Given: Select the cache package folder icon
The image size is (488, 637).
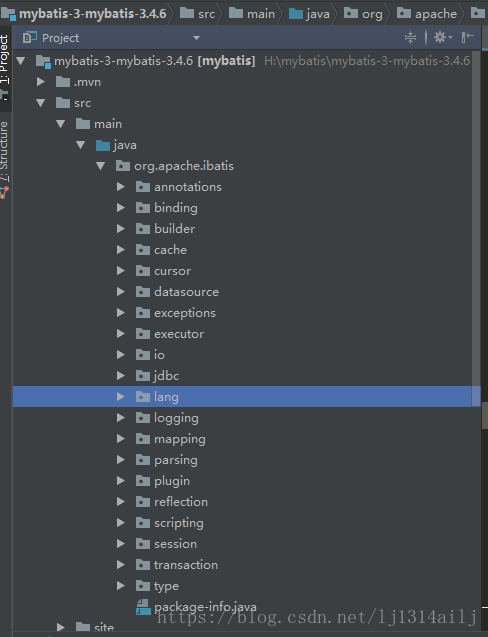Looking at the screenshot, I should (143, 249).
